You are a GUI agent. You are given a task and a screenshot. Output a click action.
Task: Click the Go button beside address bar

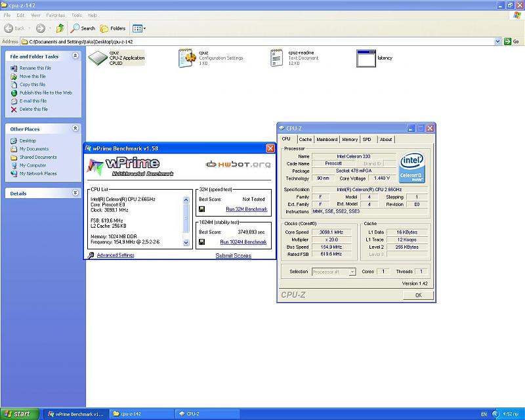(x=512, y=41)
